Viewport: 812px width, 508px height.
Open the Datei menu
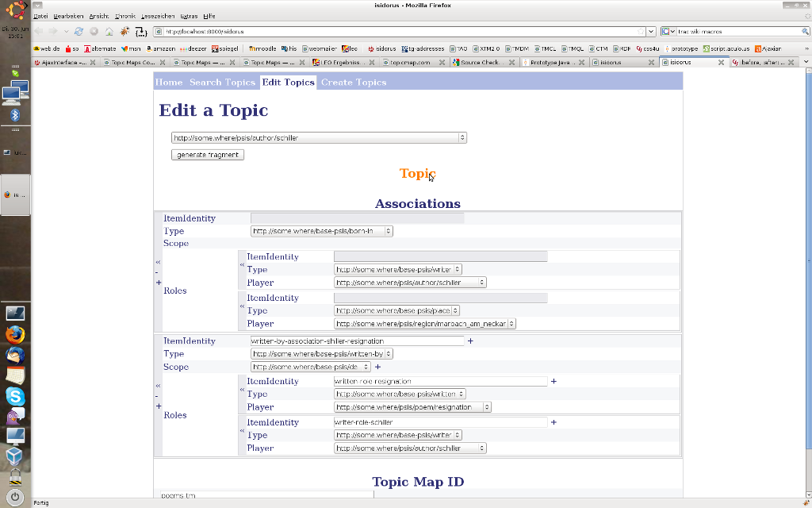(x=40, y=16)
